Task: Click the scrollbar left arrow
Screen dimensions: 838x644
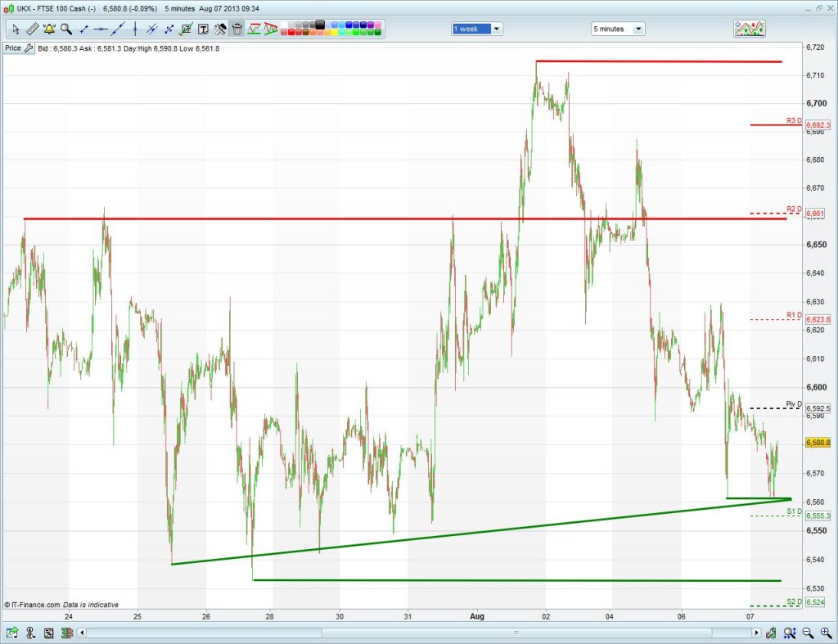Action: coord(82,633)
